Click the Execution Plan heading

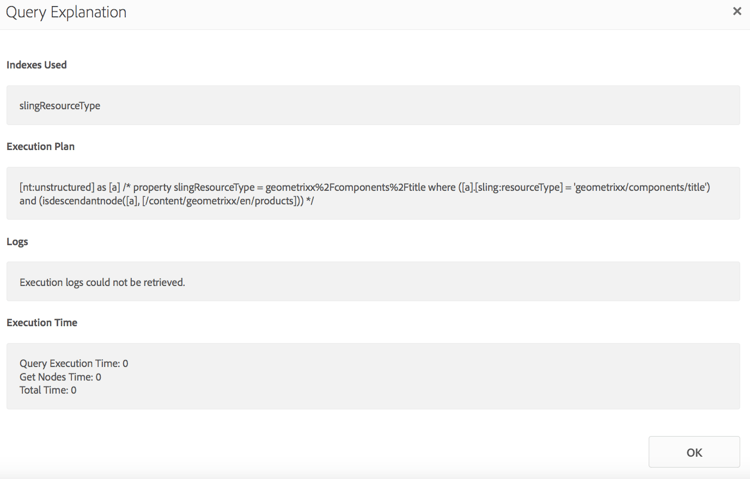point(41,146)
